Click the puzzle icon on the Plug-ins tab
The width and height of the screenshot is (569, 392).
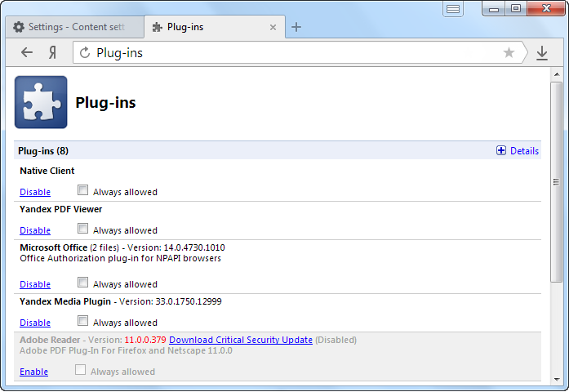(157, 27)
